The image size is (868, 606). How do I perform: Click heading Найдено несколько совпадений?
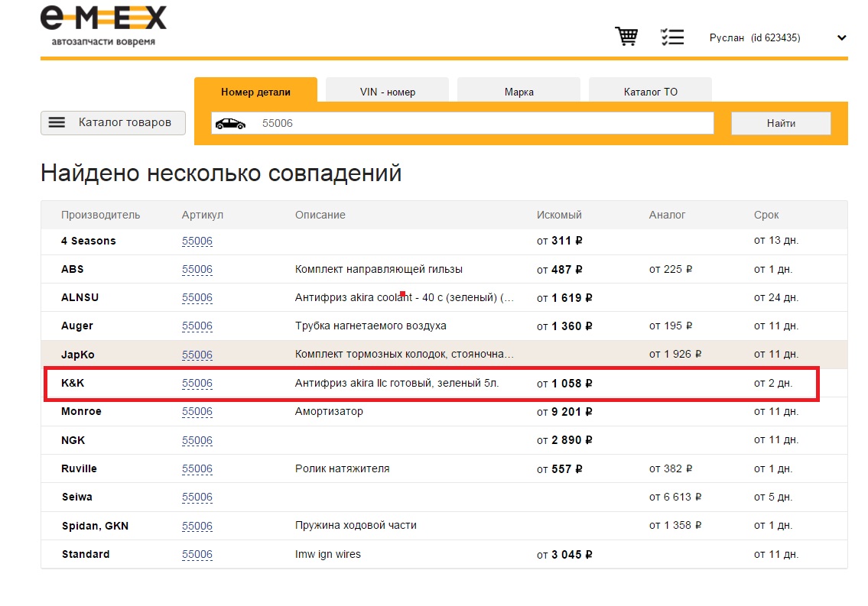tap(221, 173)
